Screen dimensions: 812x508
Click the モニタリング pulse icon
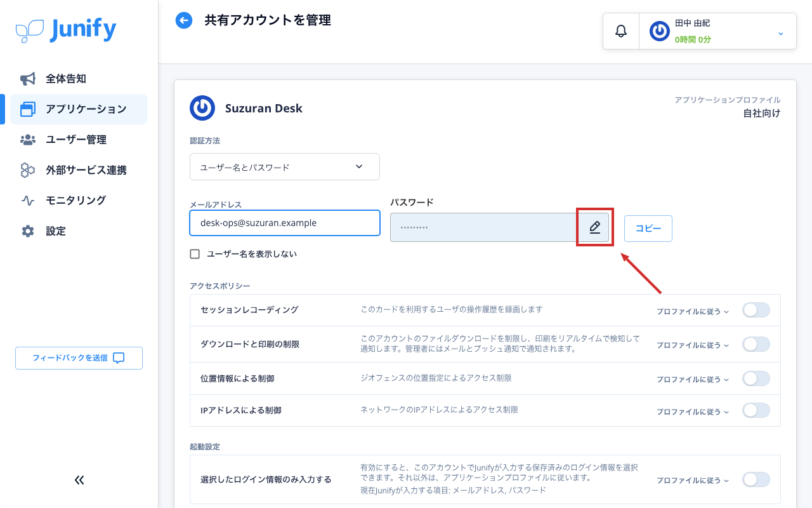(28, 201)
